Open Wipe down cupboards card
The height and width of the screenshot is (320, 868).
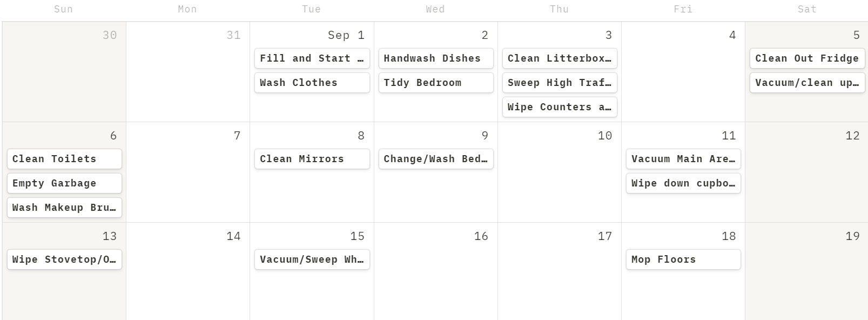pos(683,183)
